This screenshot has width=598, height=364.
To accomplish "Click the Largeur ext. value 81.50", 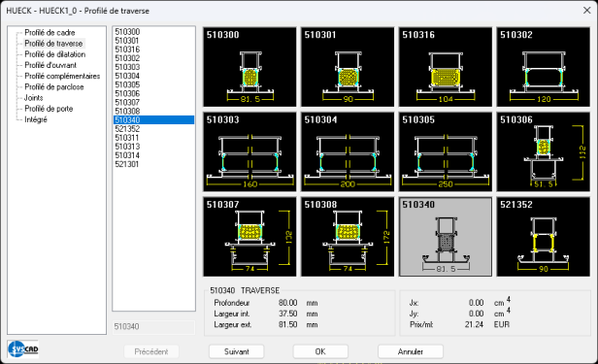I will click(x=287, y=325).
